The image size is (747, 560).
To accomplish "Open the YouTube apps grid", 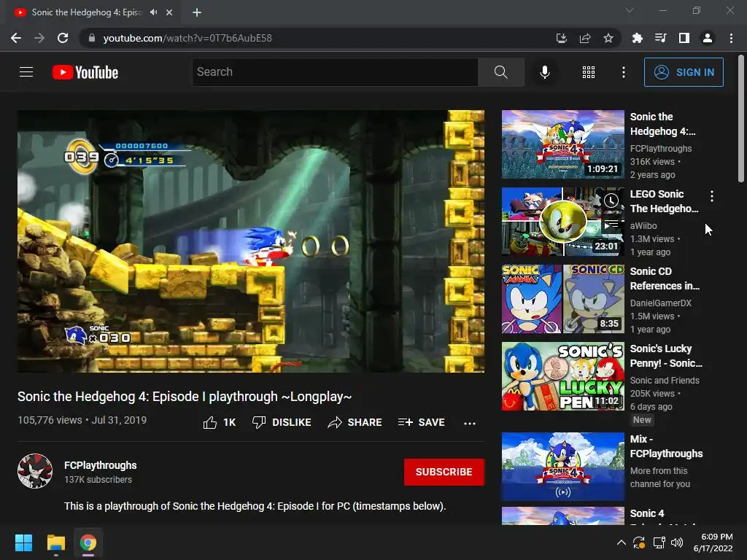I will click(x=589, y=72).
